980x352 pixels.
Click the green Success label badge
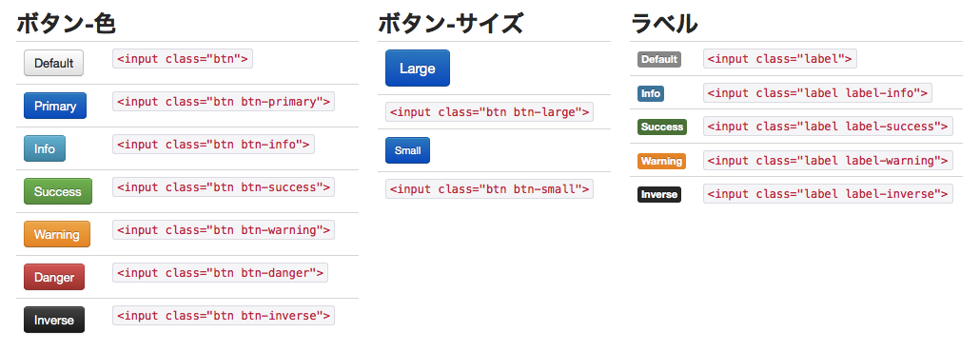tap(662, 127)
